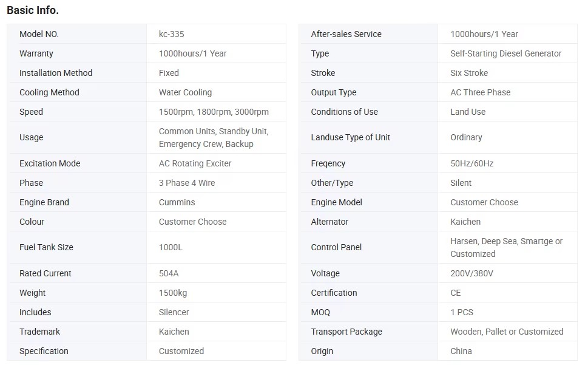
Task: Click the Kaichen trademark value
Action: click(x=174, y=332)
